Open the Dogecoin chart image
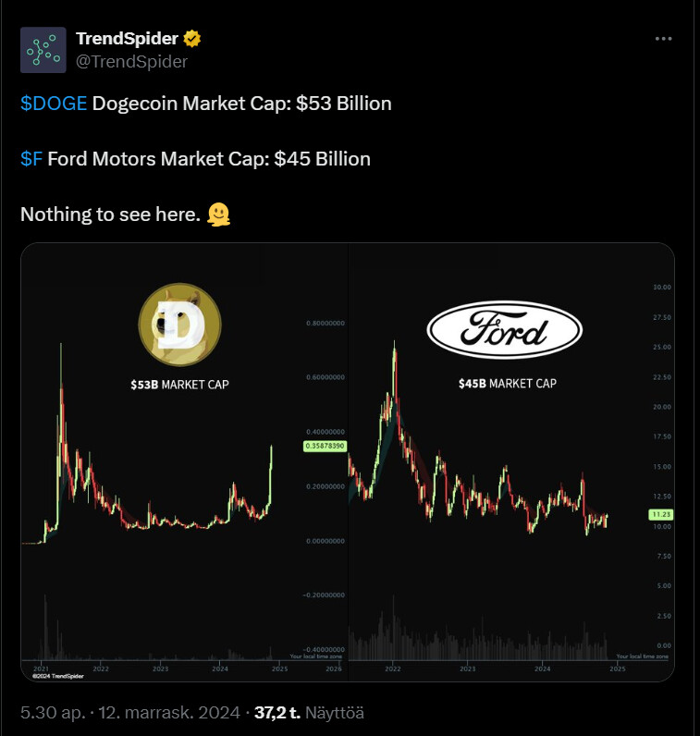 click(x=184, y=462)
